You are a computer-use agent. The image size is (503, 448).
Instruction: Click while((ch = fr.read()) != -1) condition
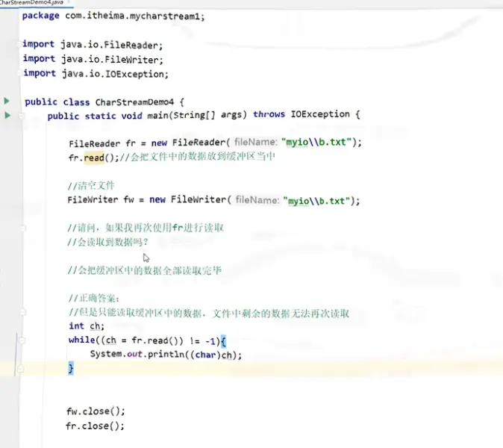(x=144, y=340)
